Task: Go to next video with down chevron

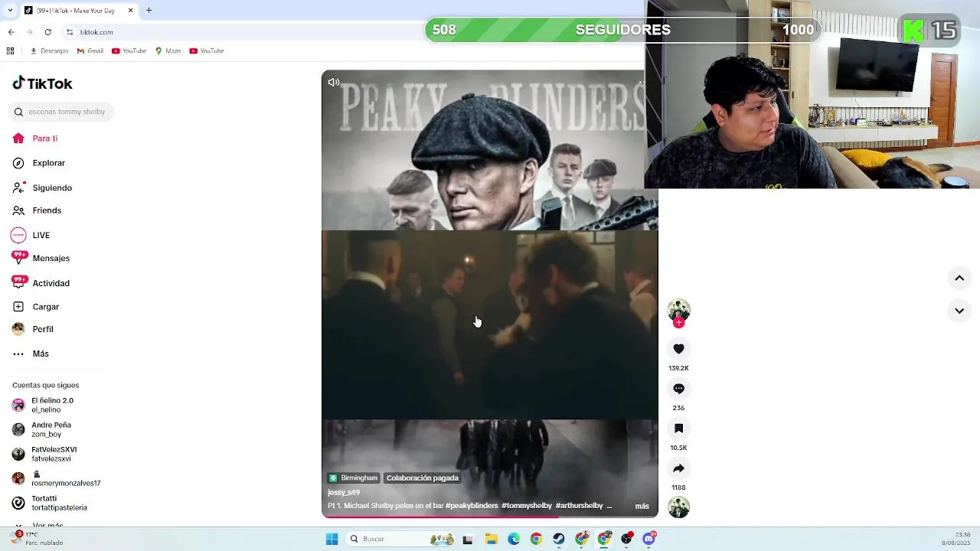Action: click(959, 311)
